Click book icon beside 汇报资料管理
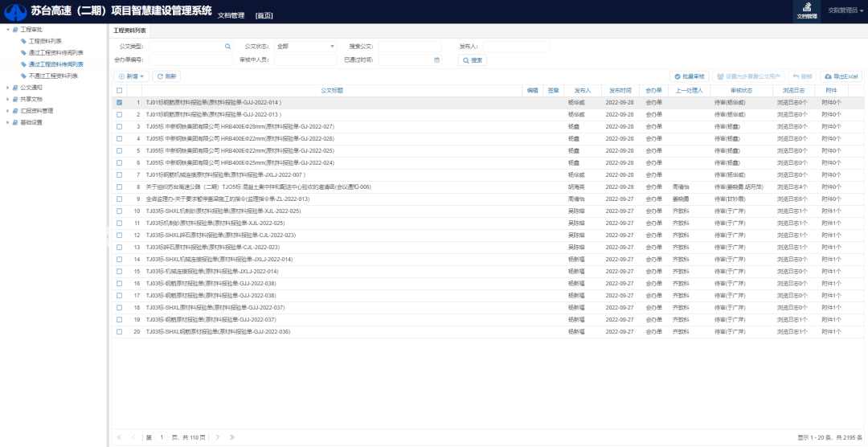The width and height of the screenshot is (868, 447). tap(15, 111)
